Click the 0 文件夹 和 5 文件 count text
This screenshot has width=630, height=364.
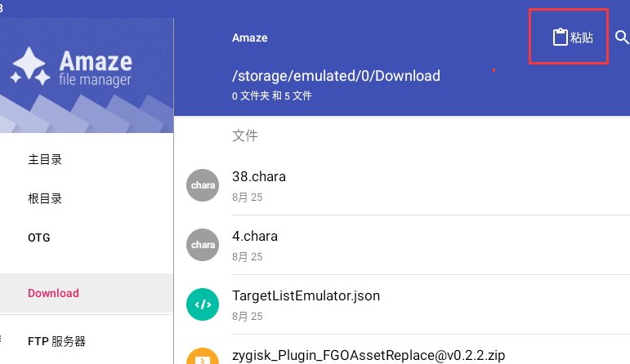click(x=271, y=96)
